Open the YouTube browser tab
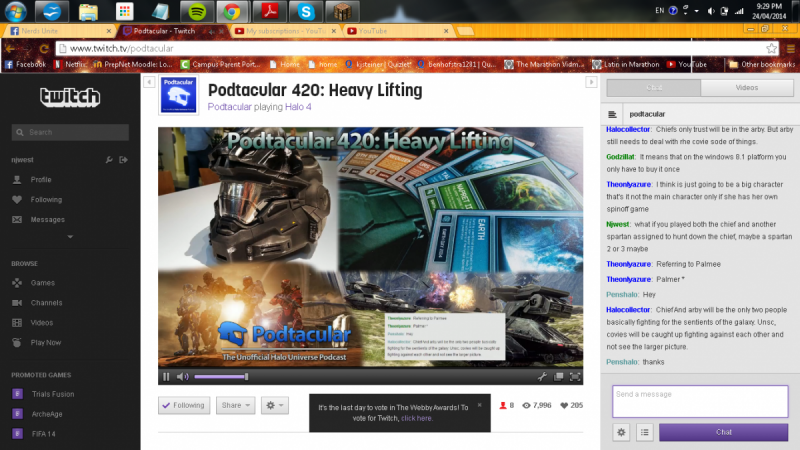 click(x=380, y=31)
